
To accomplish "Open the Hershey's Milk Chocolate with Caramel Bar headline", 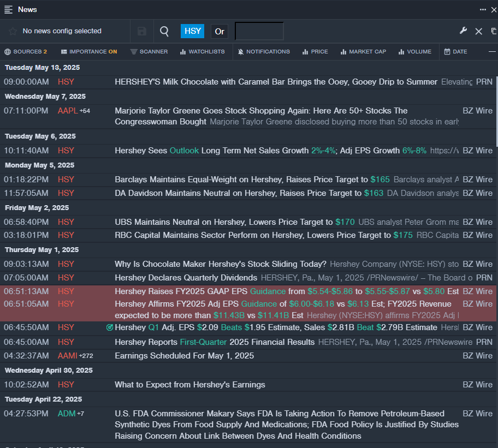I will pyautogui.click(x=276, y=82).
